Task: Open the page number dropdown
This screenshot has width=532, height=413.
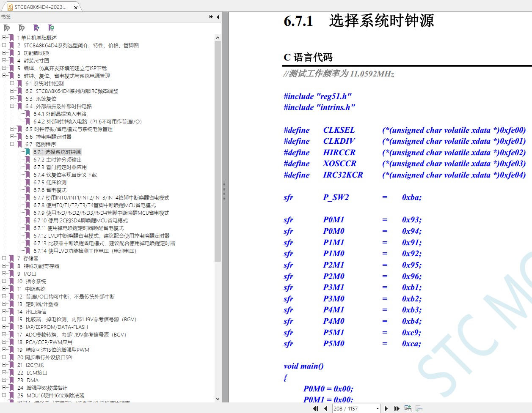Action: click(x=377, y=408)
